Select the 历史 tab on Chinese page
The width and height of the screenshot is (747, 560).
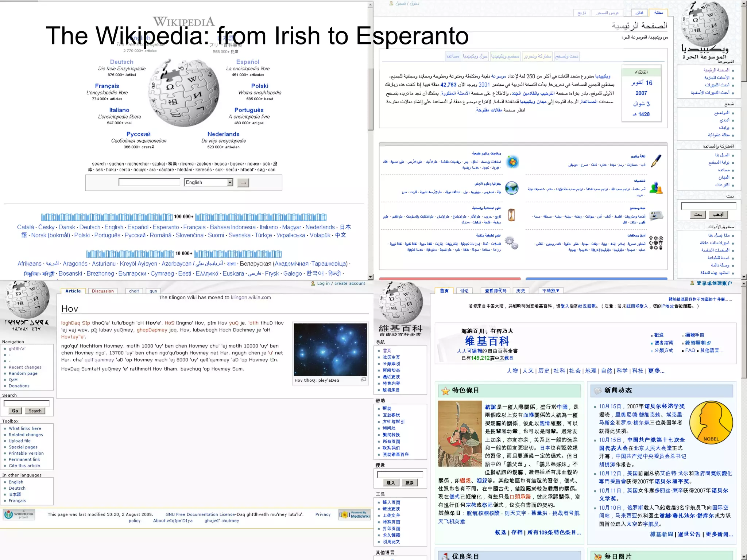(x=521, y=291)
